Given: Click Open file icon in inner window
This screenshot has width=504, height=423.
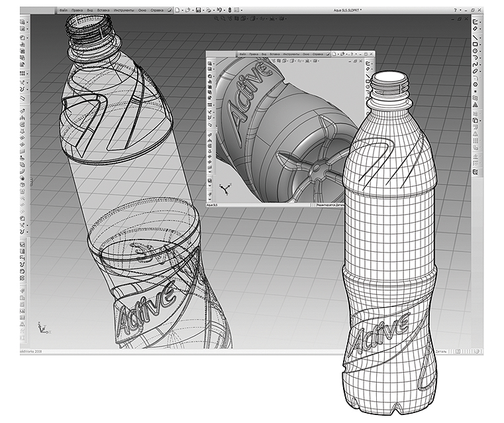Looking at the screenshot, I should 342,54.
